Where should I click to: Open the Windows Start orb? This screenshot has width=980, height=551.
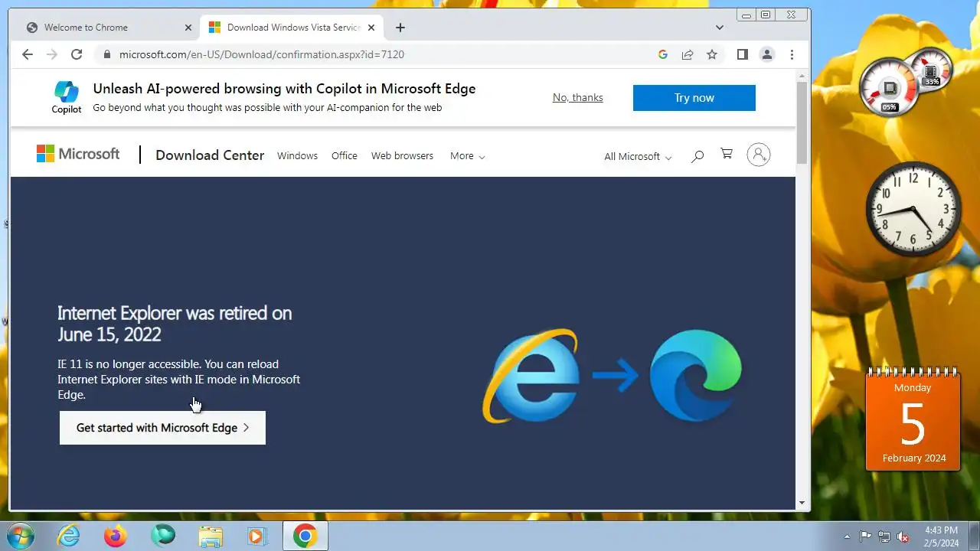pyautogui.click(x=21, y=536)
